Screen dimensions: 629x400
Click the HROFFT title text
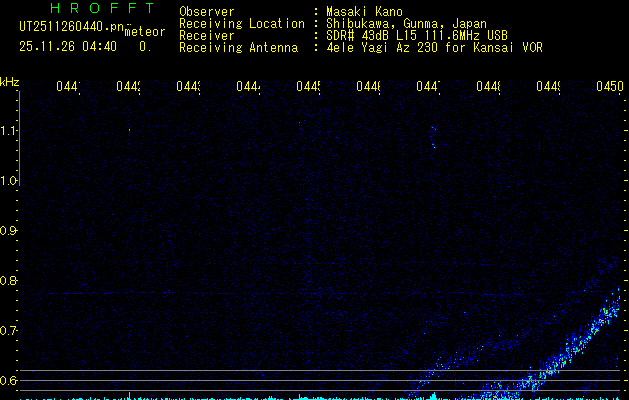click(x=103, y=8)
